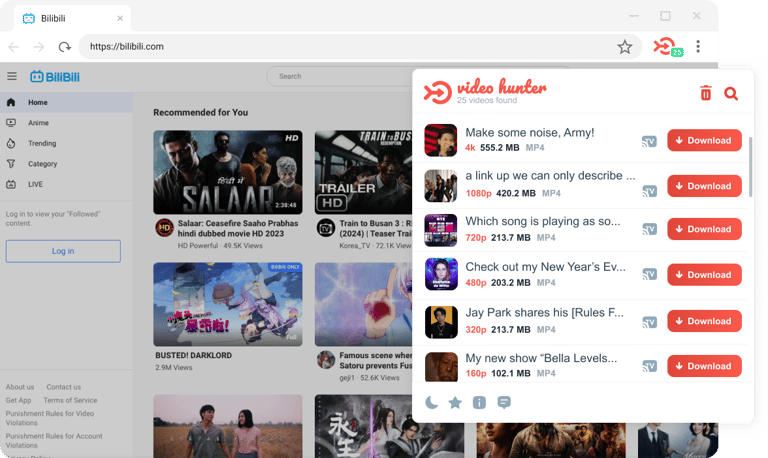Viewport: 768px width, 458px height.
Task: Click the HD Powerful channel avatar
Action: 165,228
